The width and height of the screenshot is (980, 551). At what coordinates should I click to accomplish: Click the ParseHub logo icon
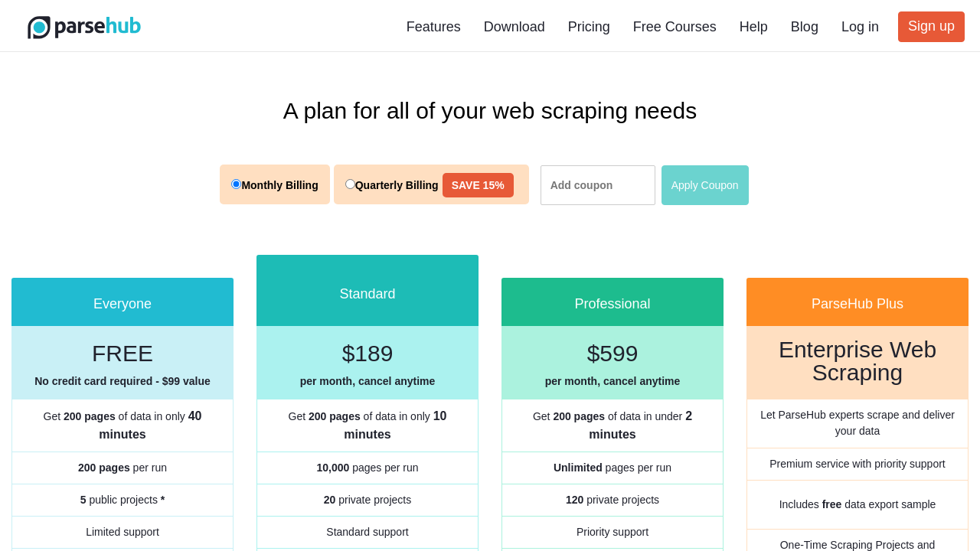tap(39, 27)
